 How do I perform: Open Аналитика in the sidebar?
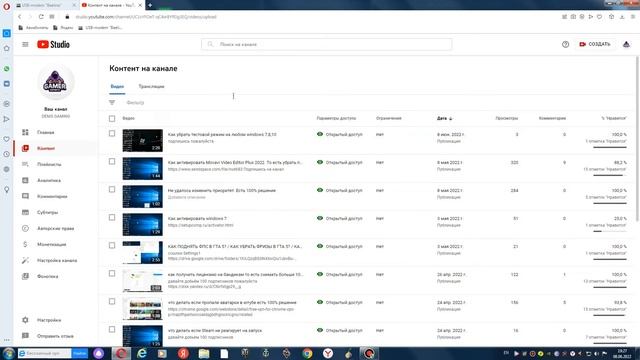click(49, 180)
